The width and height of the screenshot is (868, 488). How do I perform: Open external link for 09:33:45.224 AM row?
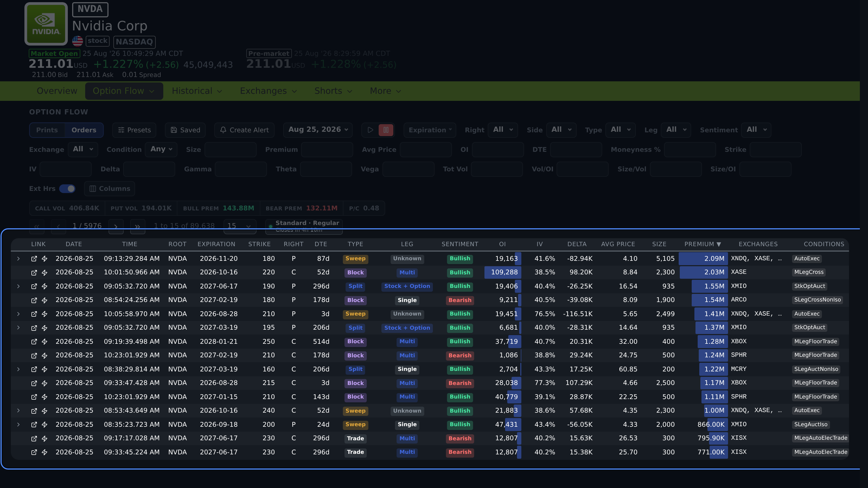34,452
